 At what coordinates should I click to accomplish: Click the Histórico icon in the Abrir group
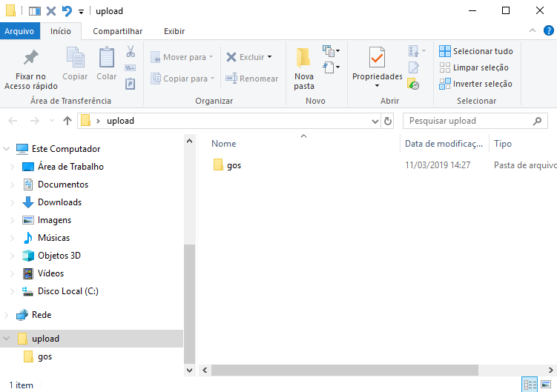coord(414,84)
